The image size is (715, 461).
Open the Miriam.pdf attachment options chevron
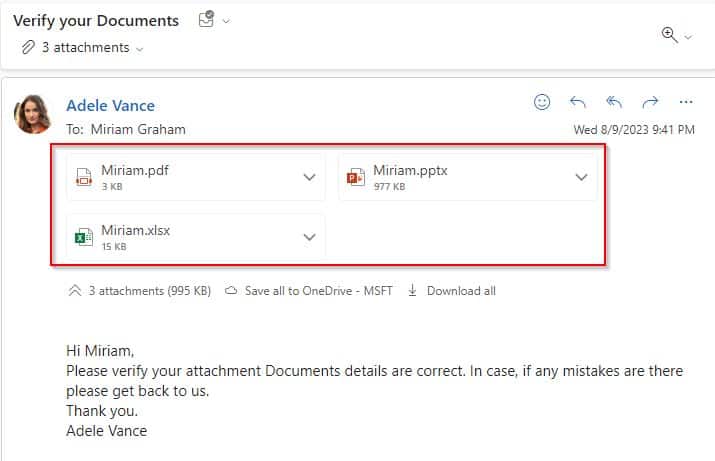[310, 177]
